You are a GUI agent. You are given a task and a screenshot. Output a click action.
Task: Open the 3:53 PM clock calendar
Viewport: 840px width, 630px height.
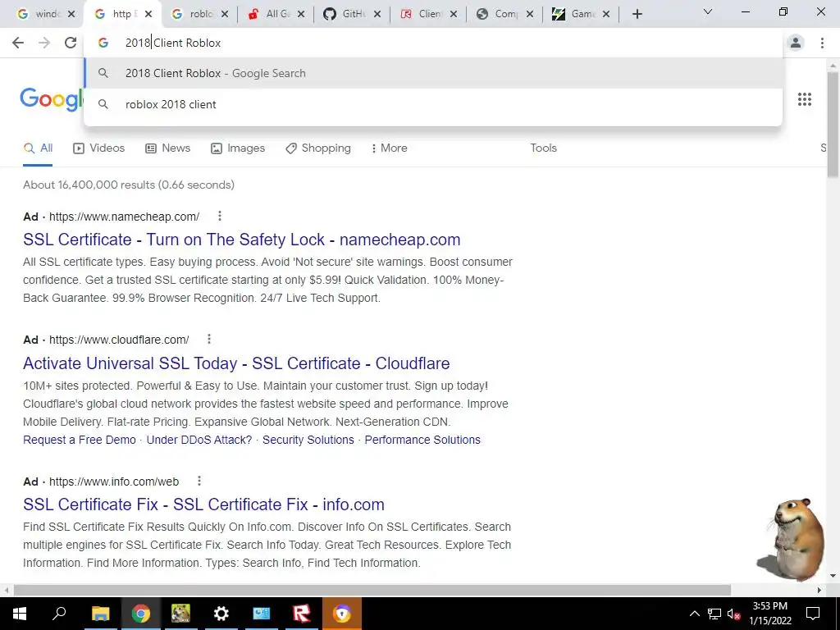click(769, 614)
